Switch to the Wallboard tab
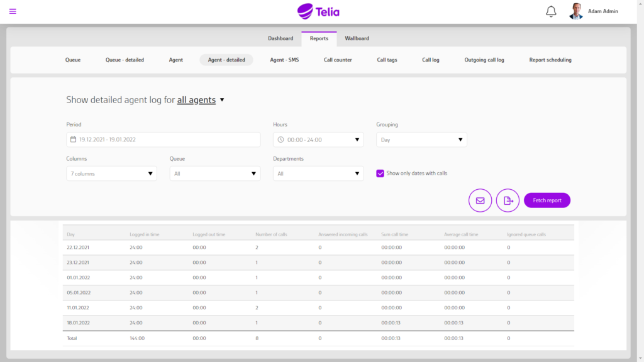Viewport: 644px width, 362px height. 357,38
